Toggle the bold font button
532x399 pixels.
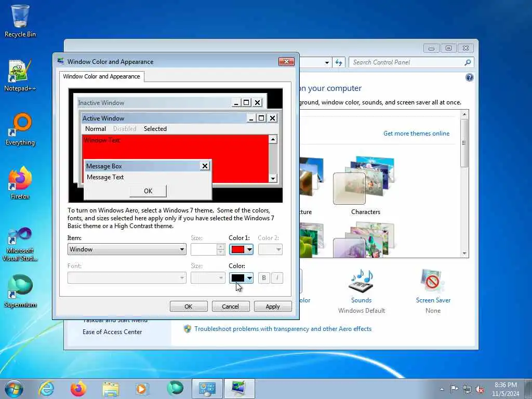(264, 278)
